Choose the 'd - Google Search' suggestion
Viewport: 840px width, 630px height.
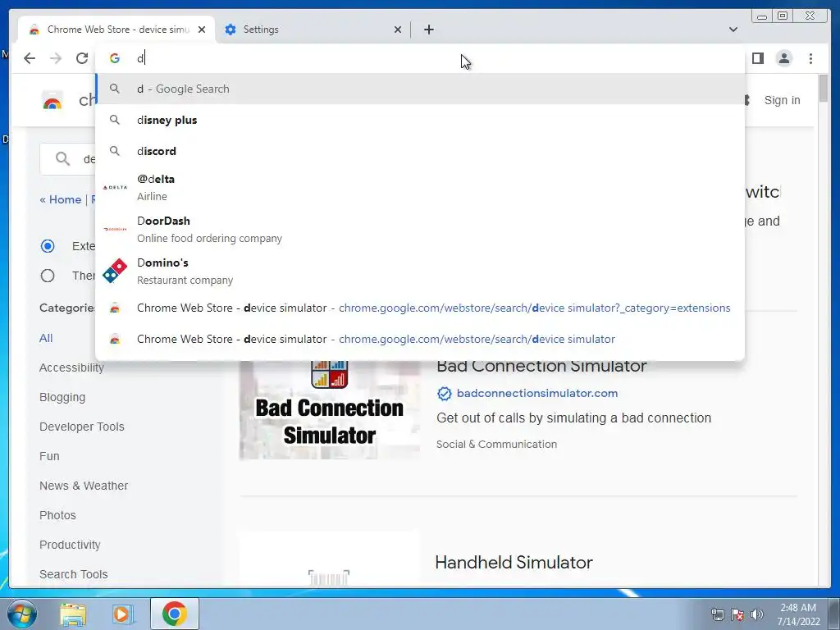tap(420, 89)
